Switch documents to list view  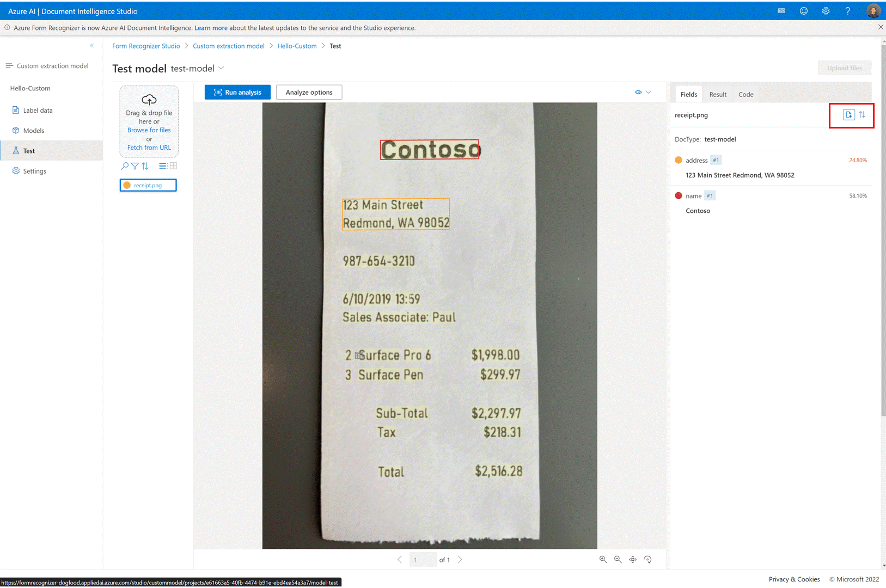coord(162,166)
